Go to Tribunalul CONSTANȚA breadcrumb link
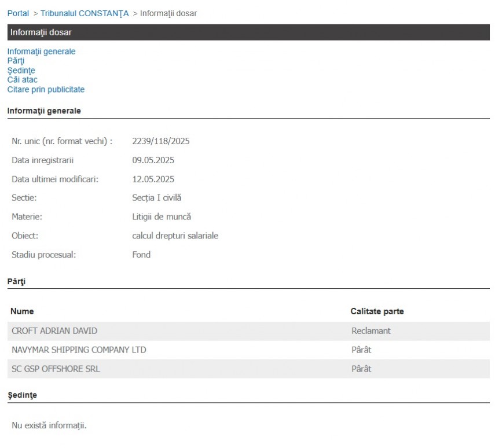The width and height of the screenshot is (495, 448). (x=85, y=13)
